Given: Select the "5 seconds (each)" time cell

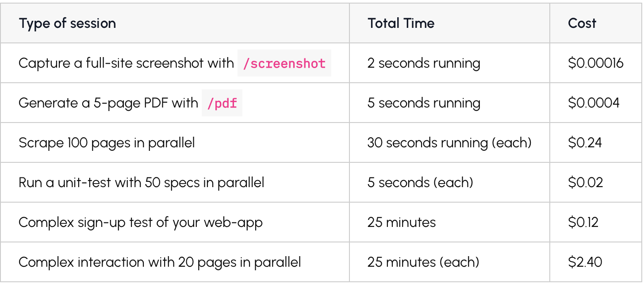Looking at the screenshot, I should tap(420, 182).
